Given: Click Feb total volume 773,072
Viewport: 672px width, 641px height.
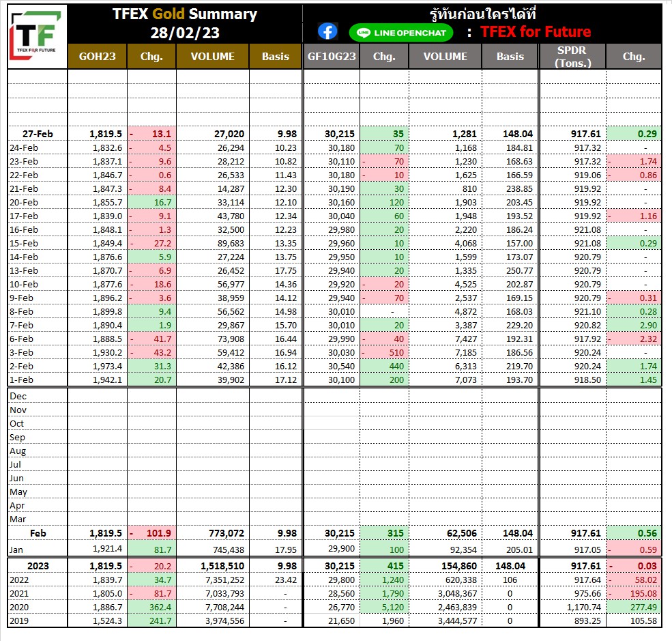Looking at the screenshot, I should pyautogui.click(x=227, y=533).
